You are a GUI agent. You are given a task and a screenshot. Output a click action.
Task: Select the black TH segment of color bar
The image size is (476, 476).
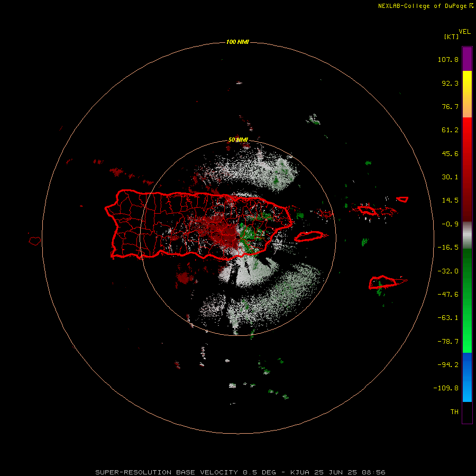(467, 413)
